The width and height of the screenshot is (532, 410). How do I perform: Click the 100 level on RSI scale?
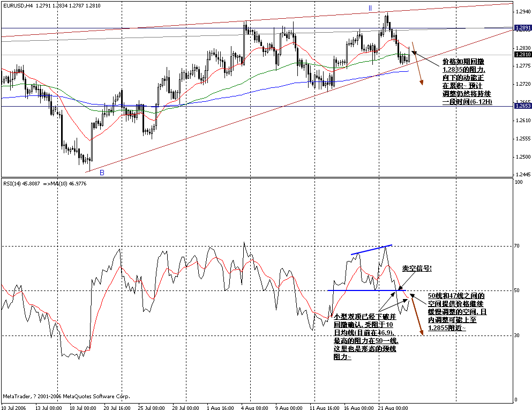519,182
